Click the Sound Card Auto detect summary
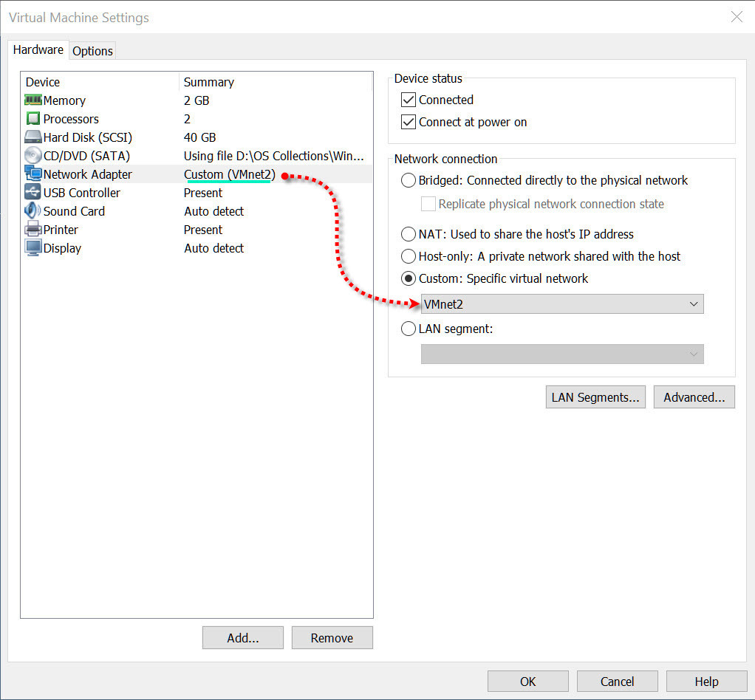This screenshot has width=755, height=700. pyautogui.click(x=214, y=211)
